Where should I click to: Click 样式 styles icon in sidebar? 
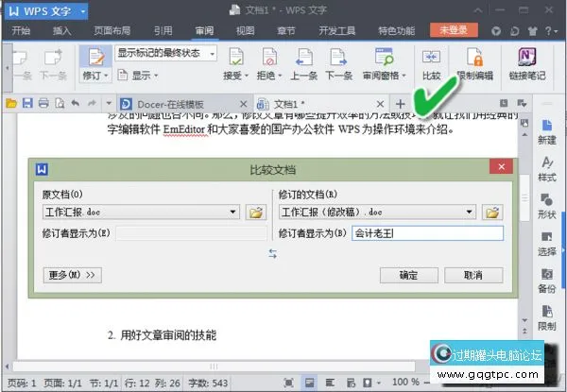click(547, 162)
